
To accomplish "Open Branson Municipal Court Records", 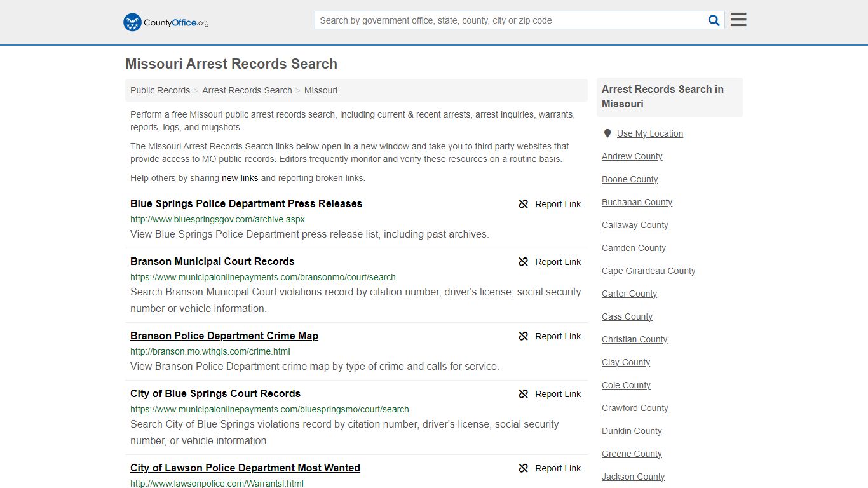I will click(x=212, y=261).
